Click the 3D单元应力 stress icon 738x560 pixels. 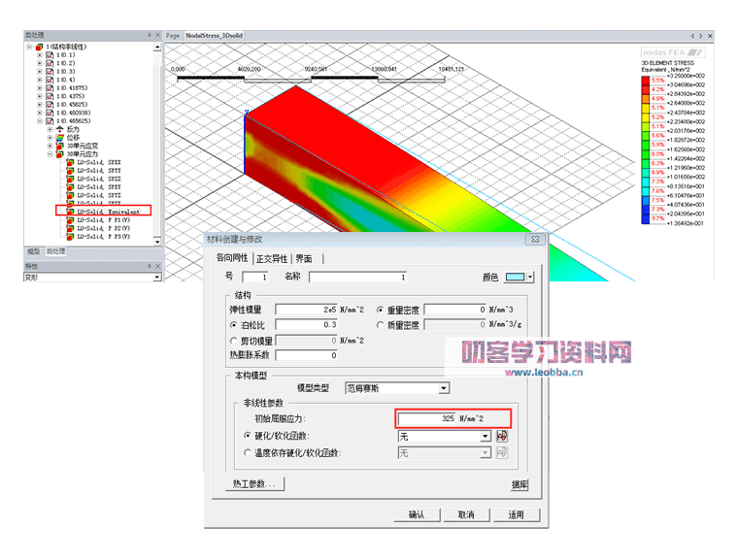(60, 154)
